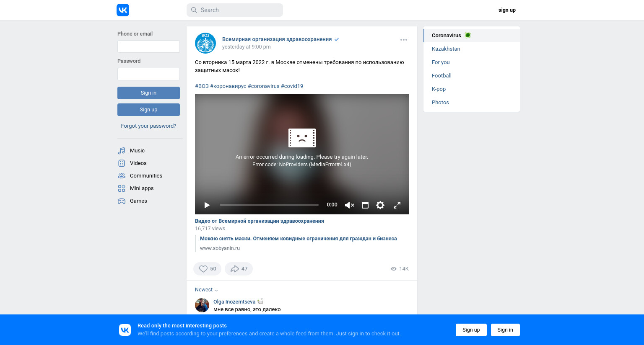Click the sad-face video error icon

click(302, 138)
